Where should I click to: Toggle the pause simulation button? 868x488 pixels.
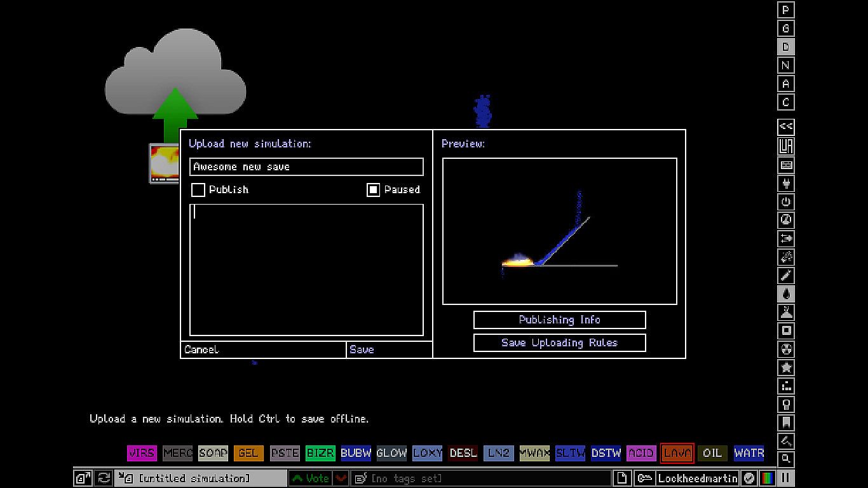(x=786, y=478)
